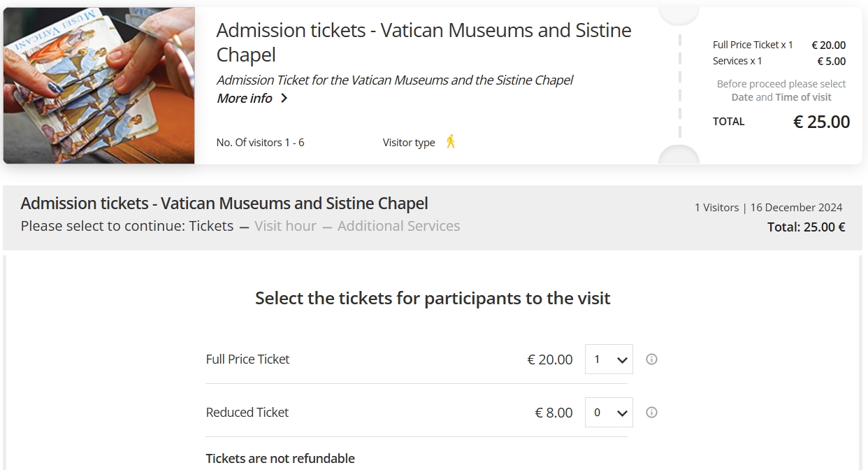
Task: Click the chevron arrow next to More info
Action: pyautogui.click(x=284, y=99)
